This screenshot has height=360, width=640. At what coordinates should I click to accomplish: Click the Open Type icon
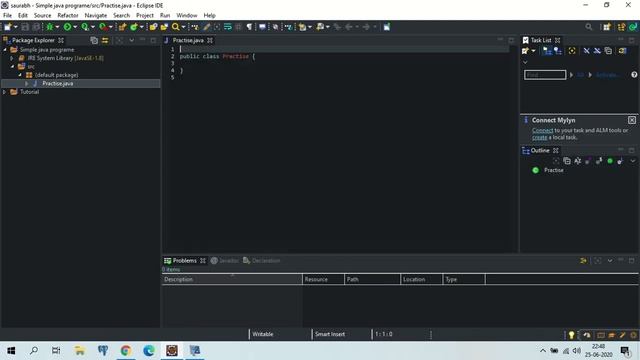pyautogui.click(x=153, y=27)
